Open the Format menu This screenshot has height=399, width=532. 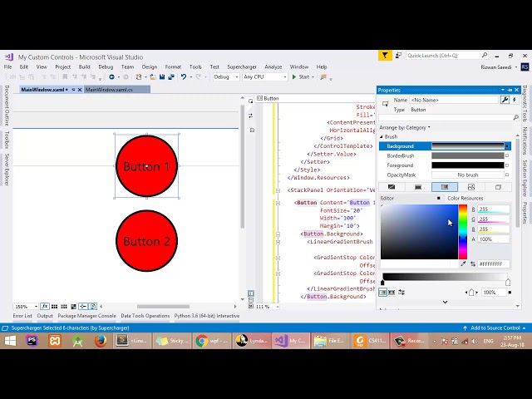pyautogui.click(x=173, y=66)
